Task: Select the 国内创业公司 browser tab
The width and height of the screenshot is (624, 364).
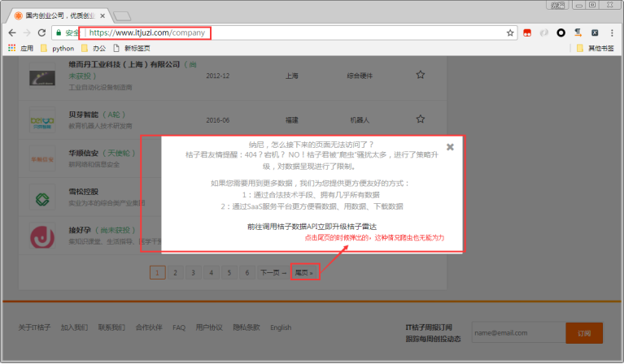Action: tap(59, 15)
